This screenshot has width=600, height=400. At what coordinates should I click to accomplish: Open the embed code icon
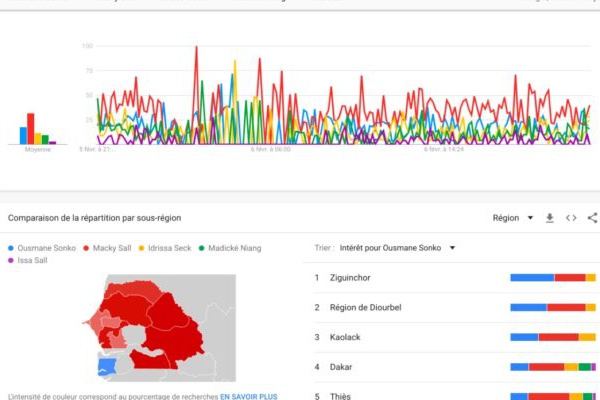point(571,218)
